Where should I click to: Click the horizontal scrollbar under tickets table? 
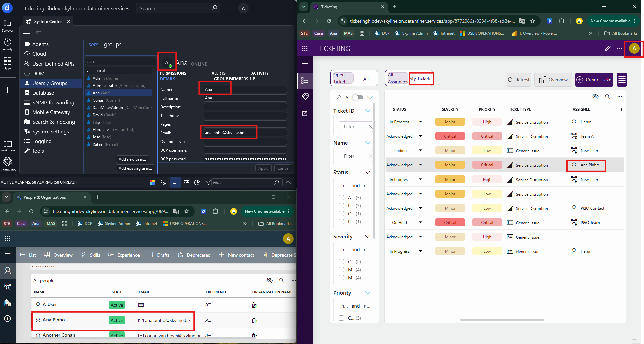pyautogui.click(x=502, y=320)
